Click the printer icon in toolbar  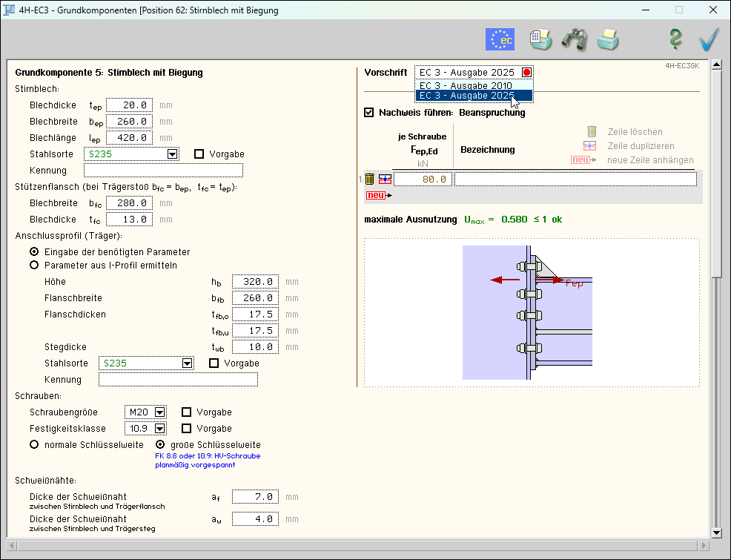tap(608, 39)
